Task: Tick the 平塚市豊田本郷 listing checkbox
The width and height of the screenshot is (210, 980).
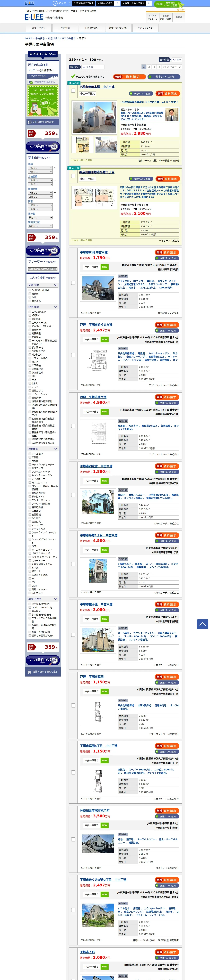Action: point(73,90)
